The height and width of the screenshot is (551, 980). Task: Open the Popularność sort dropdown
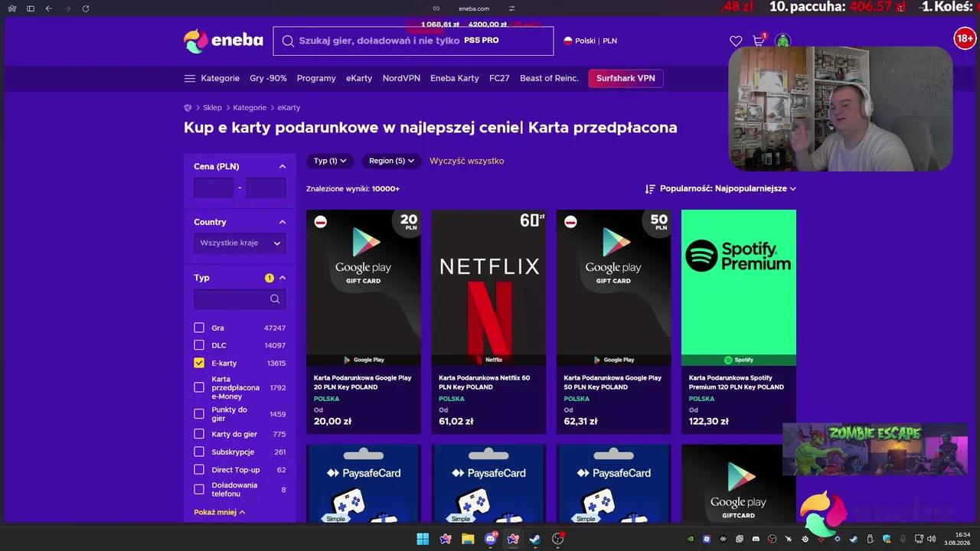point(728,188)
